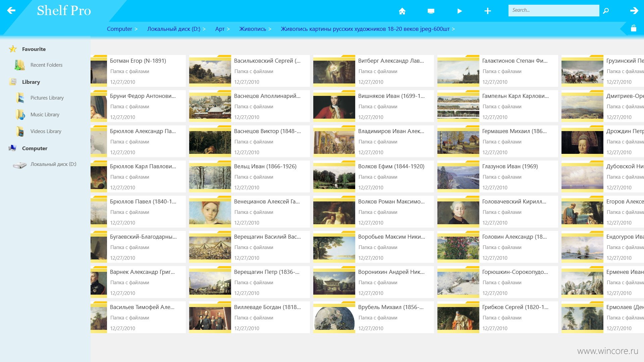Open the Волков Ефим (1844-1920) folder

click(x=373, y=176)
